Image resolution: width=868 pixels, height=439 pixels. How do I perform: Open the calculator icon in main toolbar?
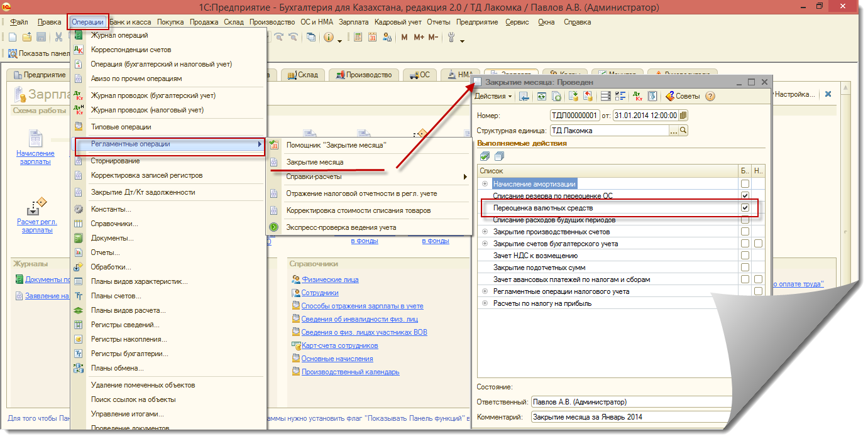pos(358,37)
